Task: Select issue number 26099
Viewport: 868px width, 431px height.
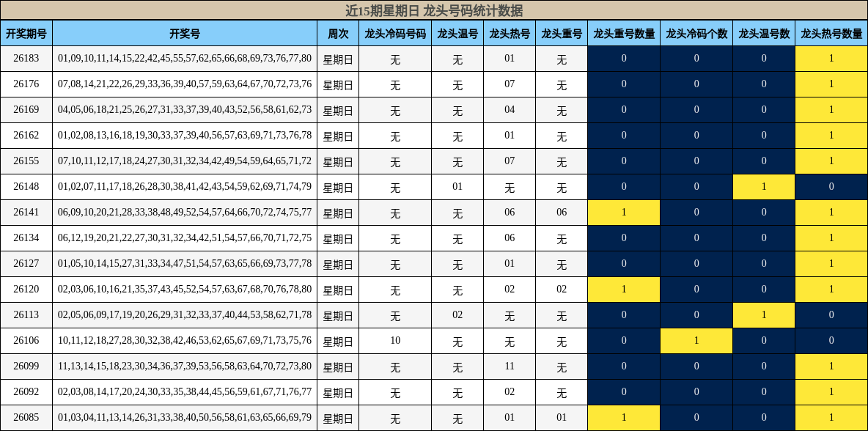Action: (x=26, y=366)
